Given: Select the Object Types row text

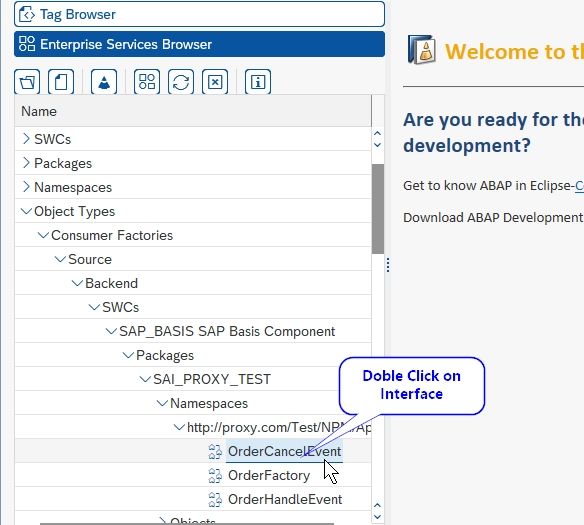Looking at the screenshot, I should 74,211.
